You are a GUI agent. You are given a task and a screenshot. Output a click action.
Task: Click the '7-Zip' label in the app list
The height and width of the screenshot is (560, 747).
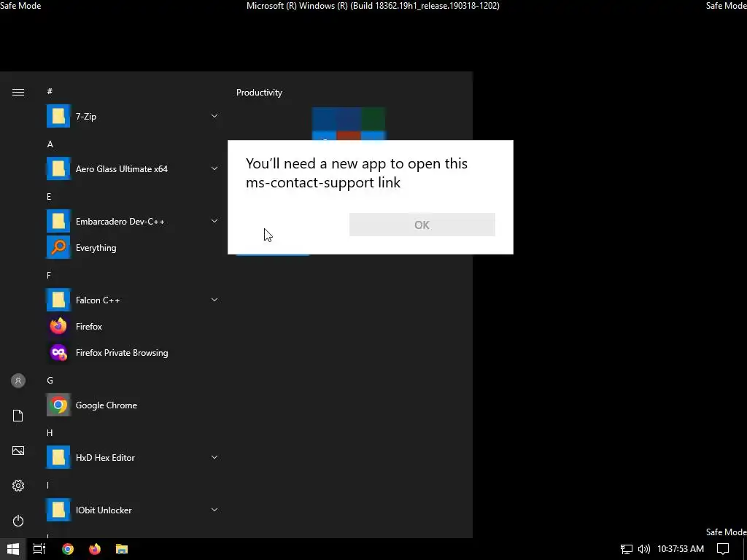click(x=86, y=116)
